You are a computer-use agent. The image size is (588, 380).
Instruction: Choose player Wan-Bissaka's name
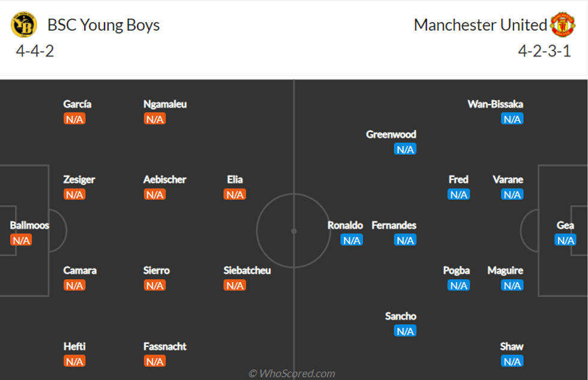[x=495, y=104]
